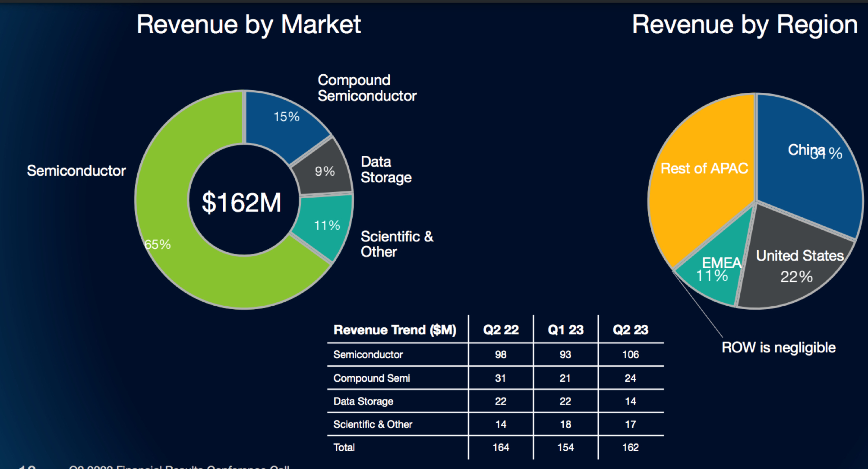
Task: Select Data Storage Q1 23 value "22"
Action: (x=565, y=401)
